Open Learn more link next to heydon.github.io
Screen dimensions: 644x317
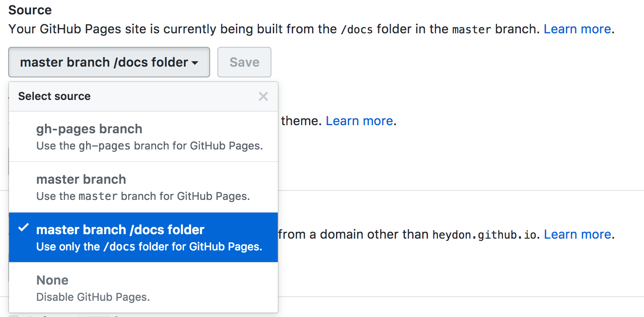577,235
